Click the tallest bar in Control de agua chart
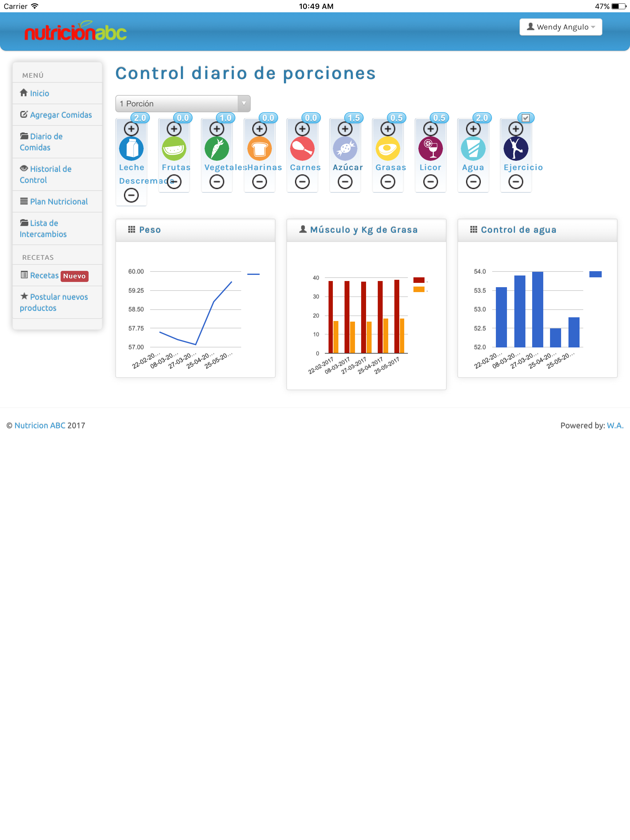This screenshot has height=840, width=630. tap(537, 309)
